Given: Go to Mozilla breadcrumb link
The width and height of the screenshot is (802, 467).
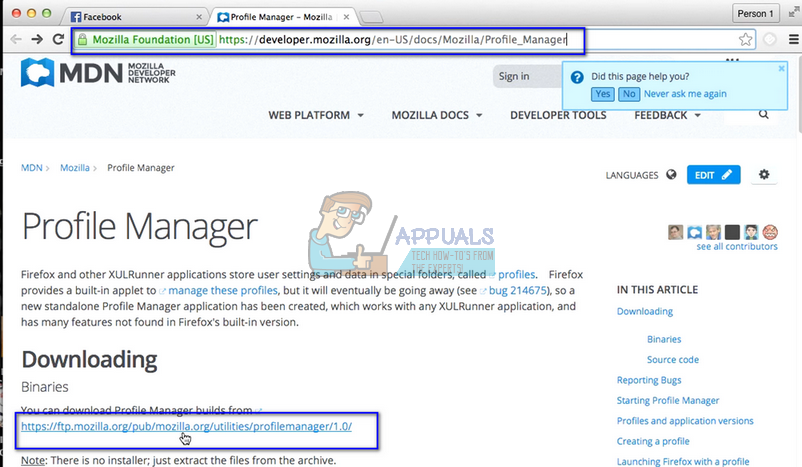Looking at the screenshot, I should (x=75, y=168).
